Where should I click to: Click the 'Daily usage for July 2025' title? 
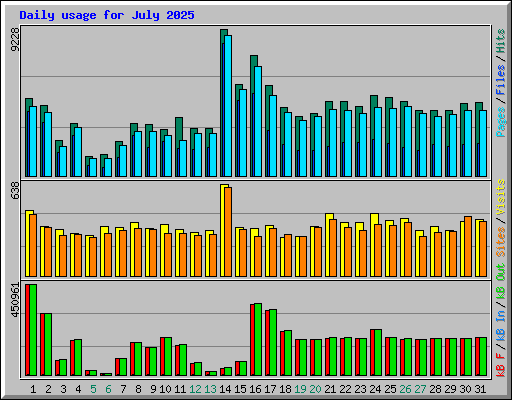tap(107, 15)
